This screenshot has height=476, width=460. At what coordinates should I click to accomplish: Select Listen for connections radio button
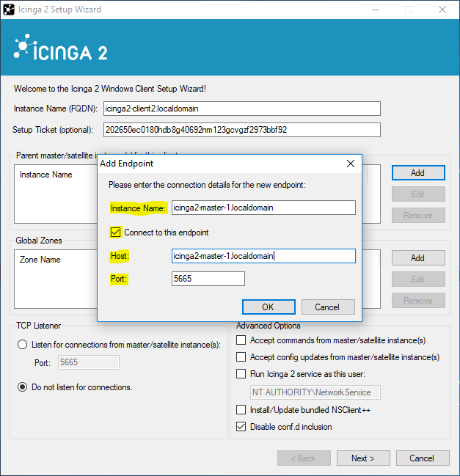[22, 345]
